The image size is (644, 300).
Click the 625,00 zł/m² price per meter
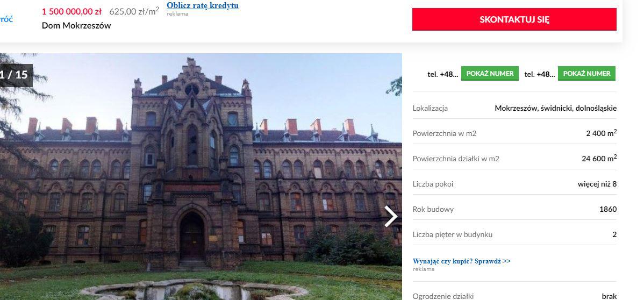[x=134, y=11]
